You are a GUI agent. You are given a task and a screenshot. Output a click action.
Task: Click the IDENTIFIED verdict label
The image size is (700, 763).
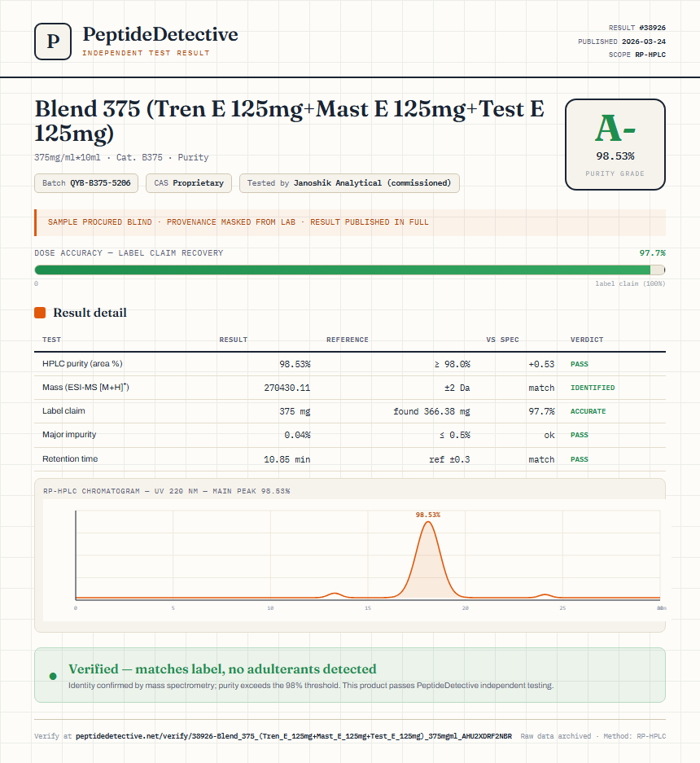click(593, 388)
